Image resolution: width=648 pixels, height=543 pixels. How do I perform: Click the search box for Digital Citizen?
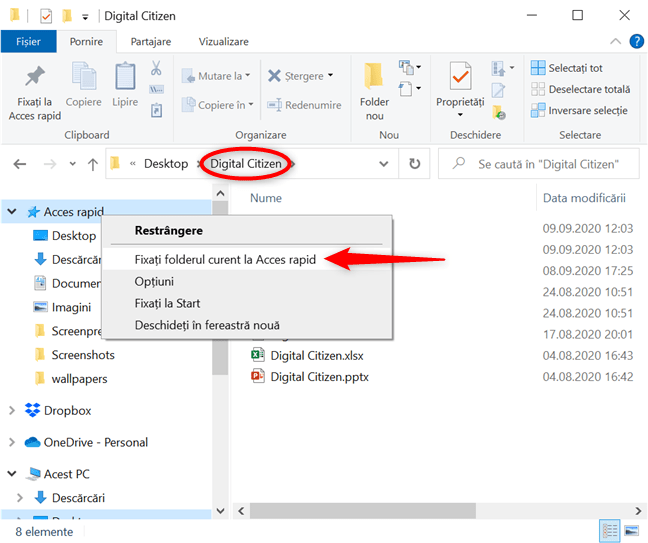538,164
